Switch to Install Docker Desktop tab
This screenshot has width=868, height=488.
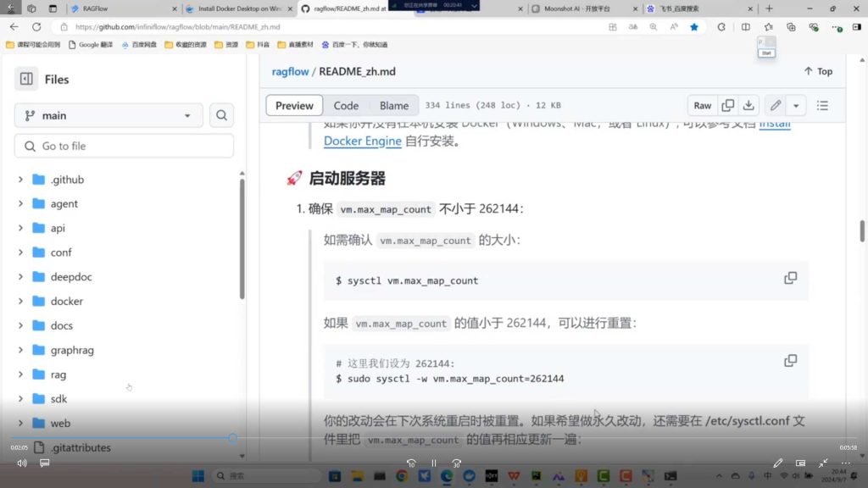[x=239, y=8]
